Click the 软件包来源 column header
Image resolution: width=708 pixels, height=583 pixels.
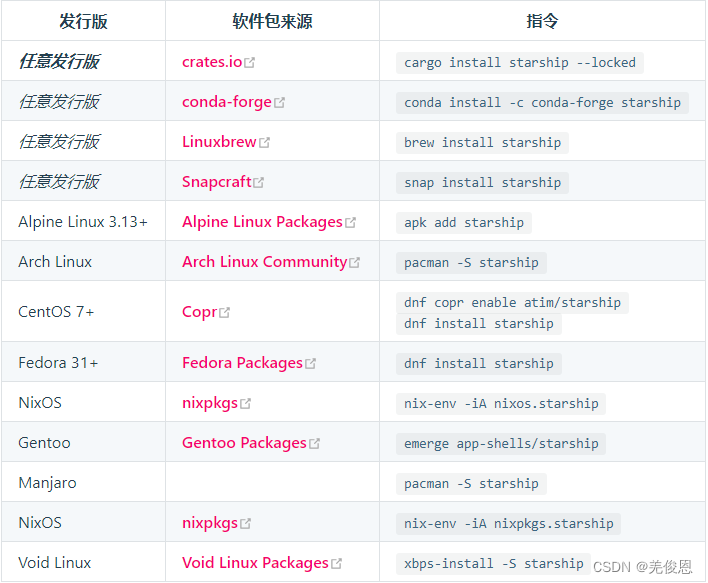pos(272,21)
